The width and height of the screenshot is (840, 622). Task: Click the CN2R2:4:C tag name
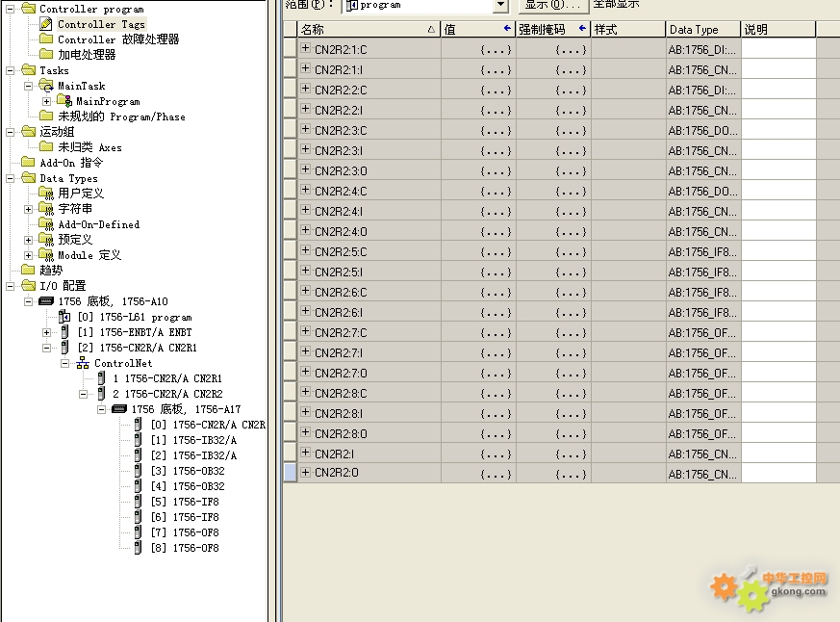(341, 192)
